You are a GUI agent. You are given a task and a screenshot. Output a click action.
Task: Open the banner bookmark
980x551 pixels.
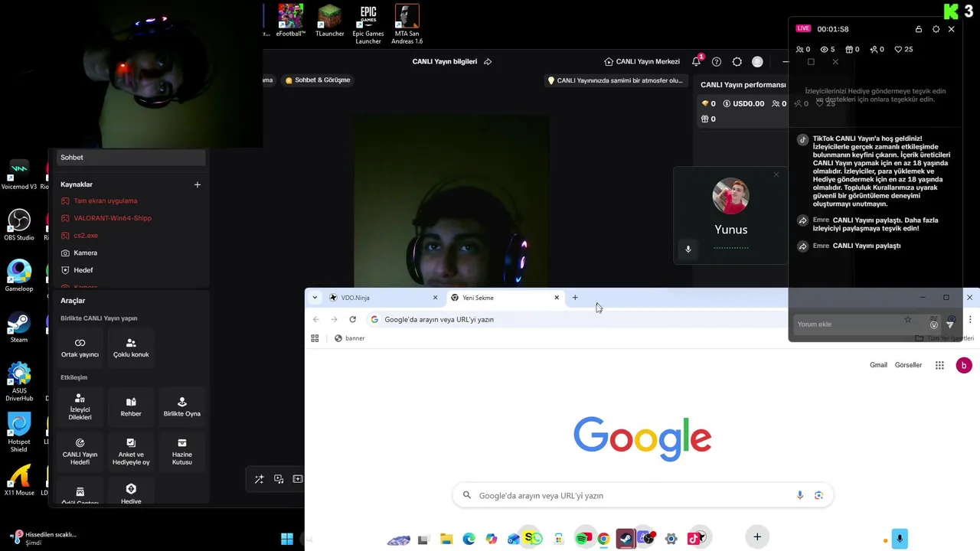click(349, 338)
